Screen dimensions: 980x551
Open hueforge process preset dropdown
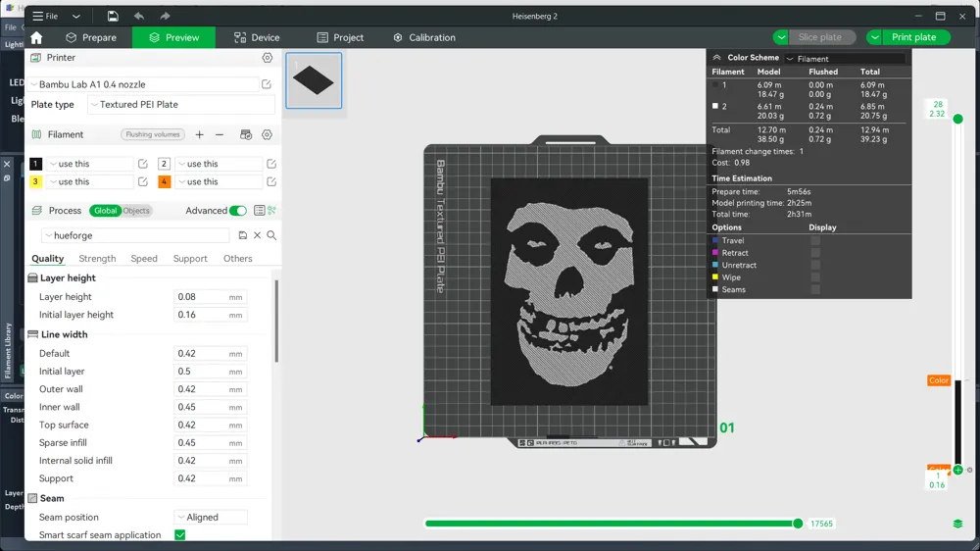[x=136, y=235]
